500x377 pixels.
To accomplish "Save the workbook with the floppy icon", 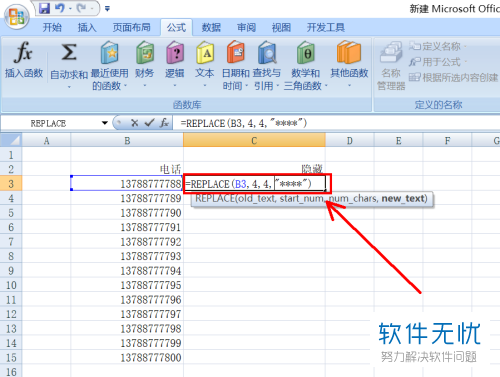I will click(x=44, y=8).
